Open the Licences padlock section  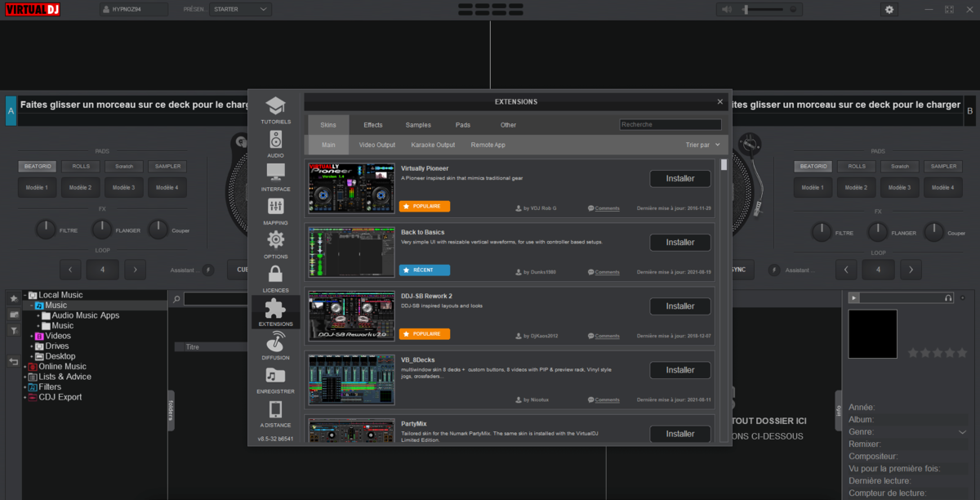coord(275,279)
